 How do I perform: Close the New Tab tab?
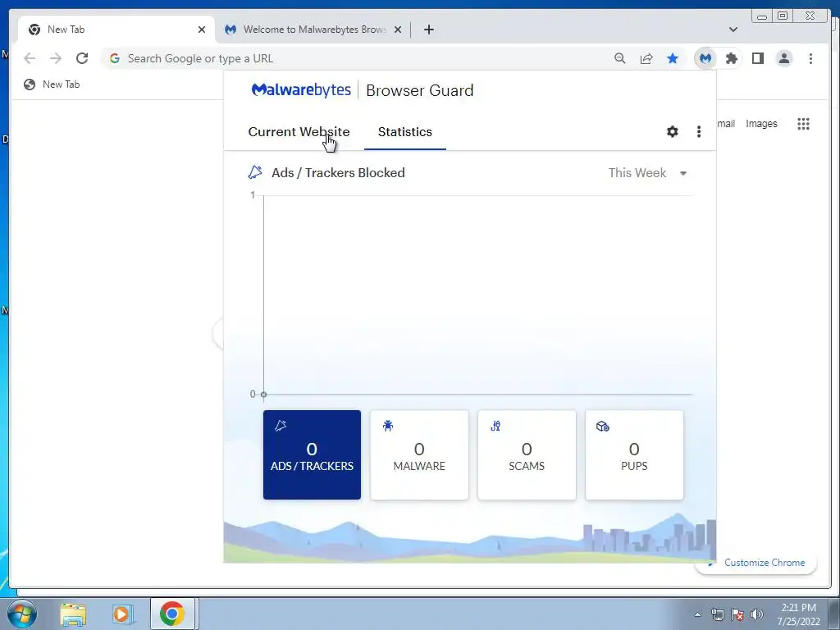click(202, 30)
